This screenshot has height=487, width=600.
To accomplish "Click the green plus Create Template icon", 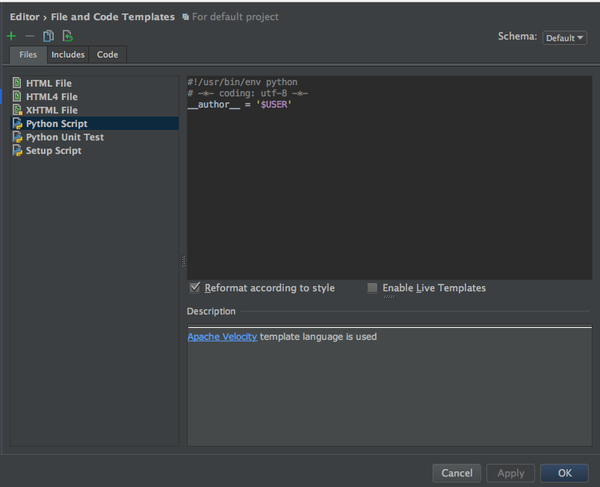I will [x=12, y=36].
